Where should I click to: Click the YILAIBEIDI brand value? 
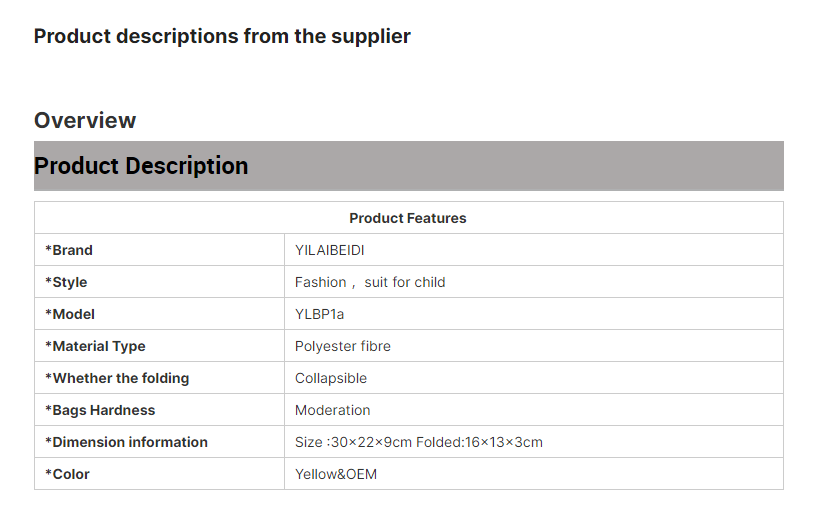336,250
